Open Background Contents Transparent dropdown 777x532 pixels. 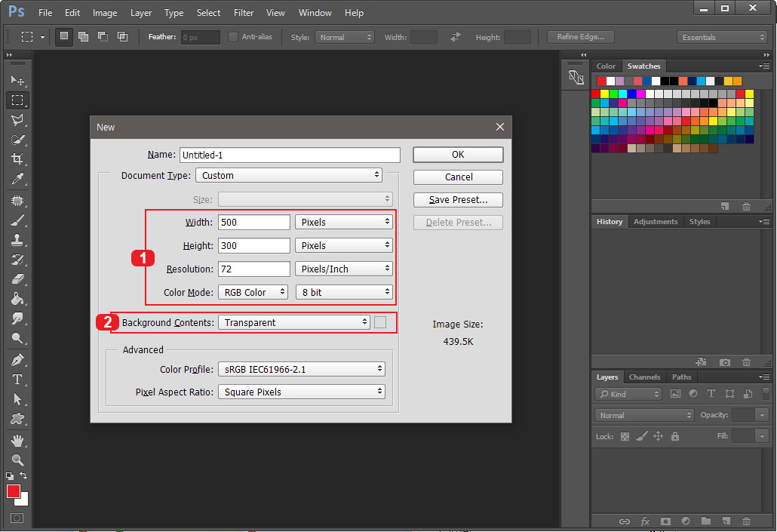(294, 322)
